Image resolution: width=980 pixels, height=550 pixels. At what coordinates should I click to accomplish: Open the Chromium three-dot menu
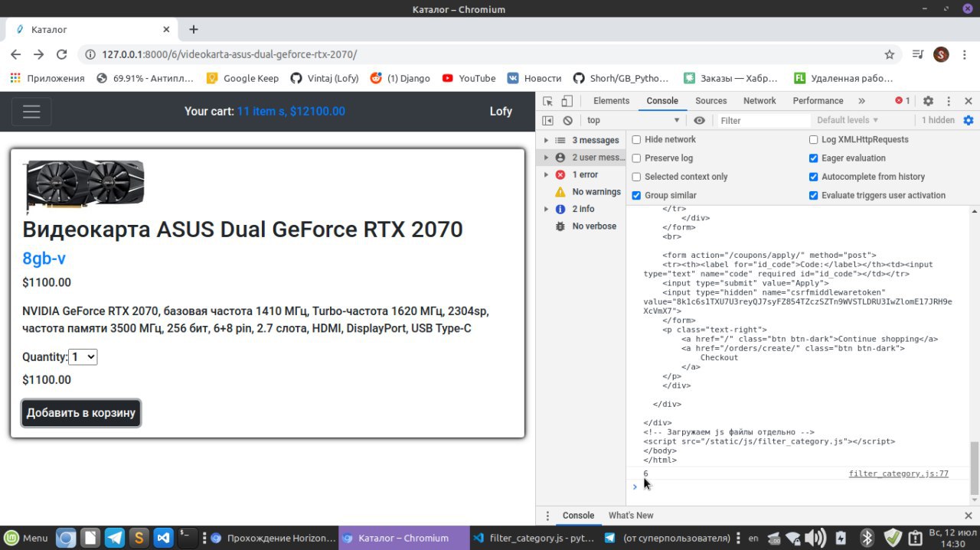coord(965,54)
